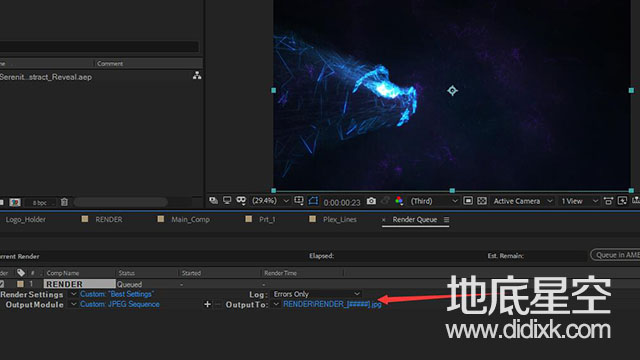Screen dimensions: 640x360
Task: Toggle the 8 bpc color depth setting
Action: coord(40,202)
